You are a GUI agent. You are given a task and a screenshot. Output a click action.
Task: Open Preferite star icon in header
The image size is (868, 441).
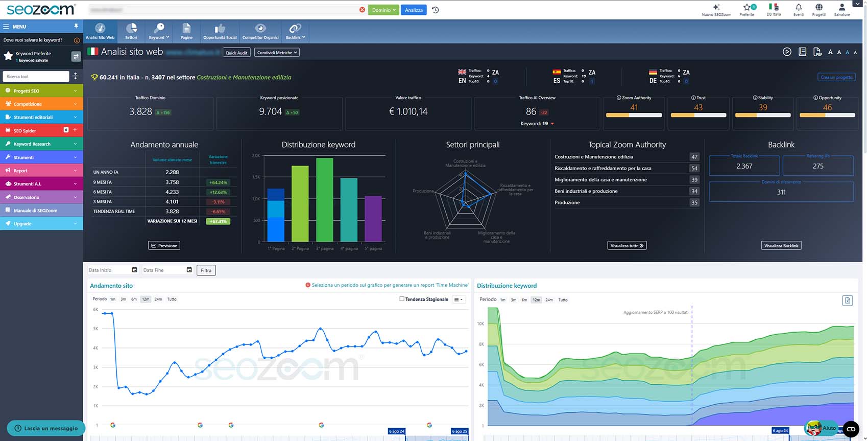pyautogui.click(x=747, y=7)
